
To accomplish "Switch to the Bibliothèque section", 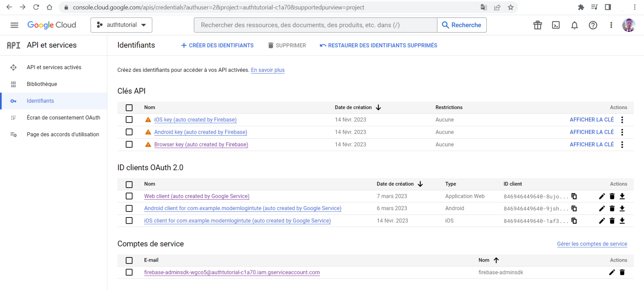I will [42, 84].
